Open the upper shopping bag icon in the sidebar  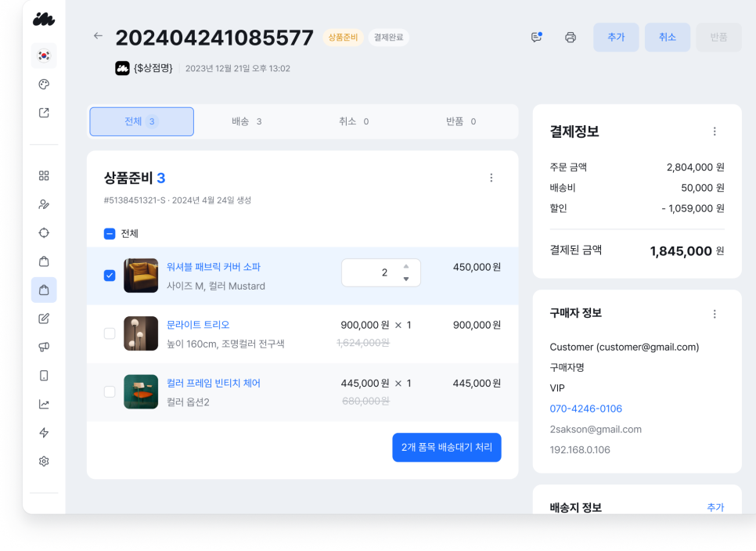pos(44,261)
